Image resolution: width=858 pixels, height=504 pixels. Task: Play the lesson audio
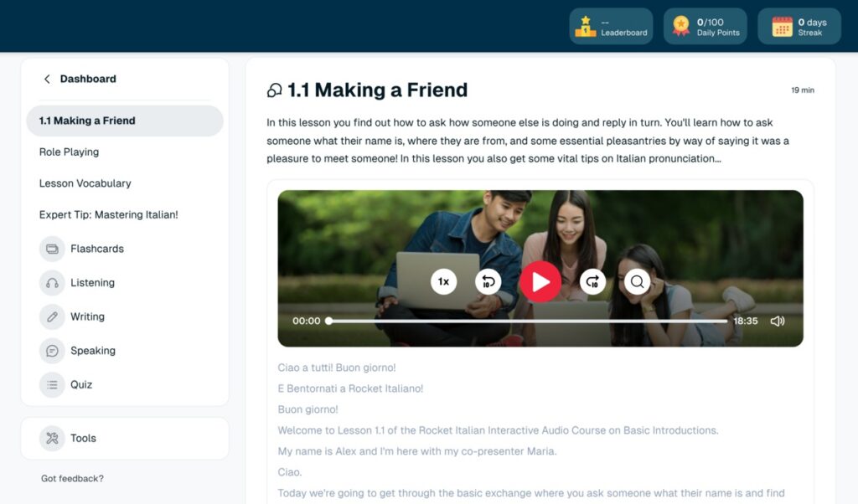540,282
